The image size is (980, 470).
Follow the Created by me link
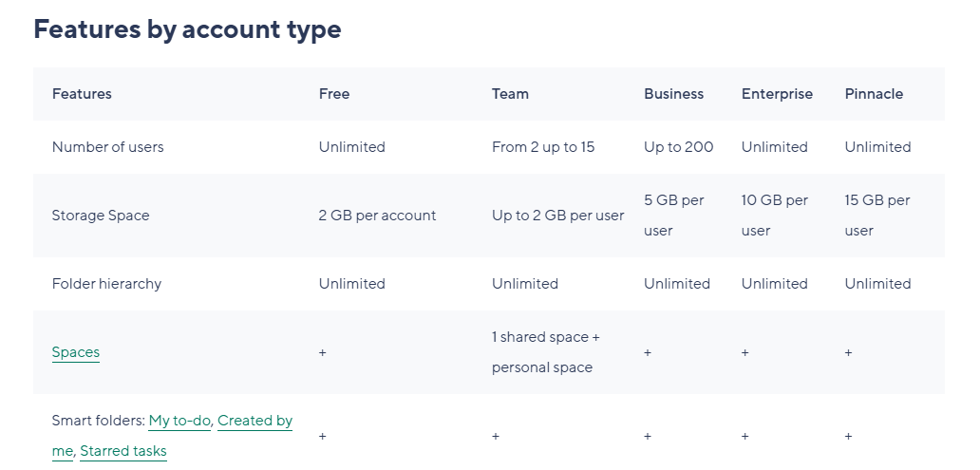pos(254,421)
